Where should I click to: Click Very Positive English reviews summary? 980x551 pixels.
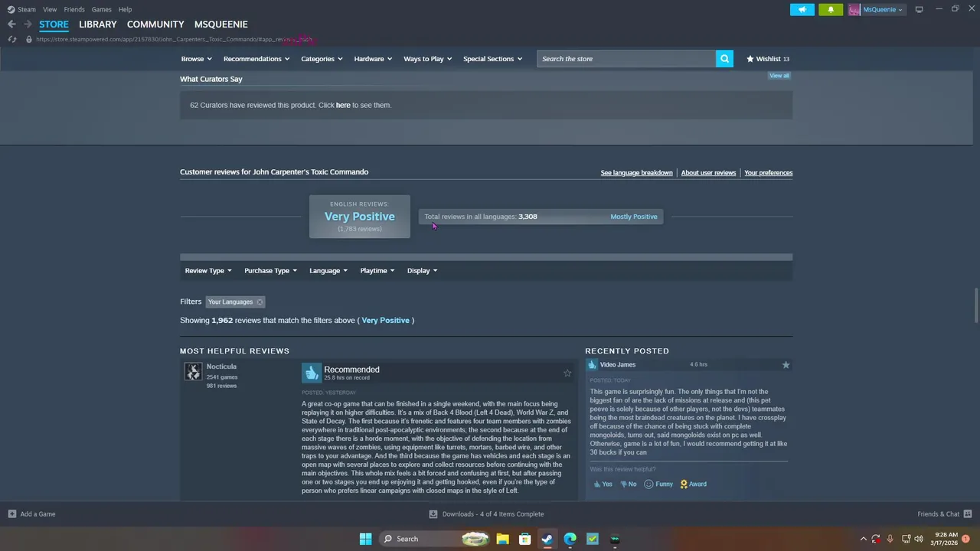point(360,217)
